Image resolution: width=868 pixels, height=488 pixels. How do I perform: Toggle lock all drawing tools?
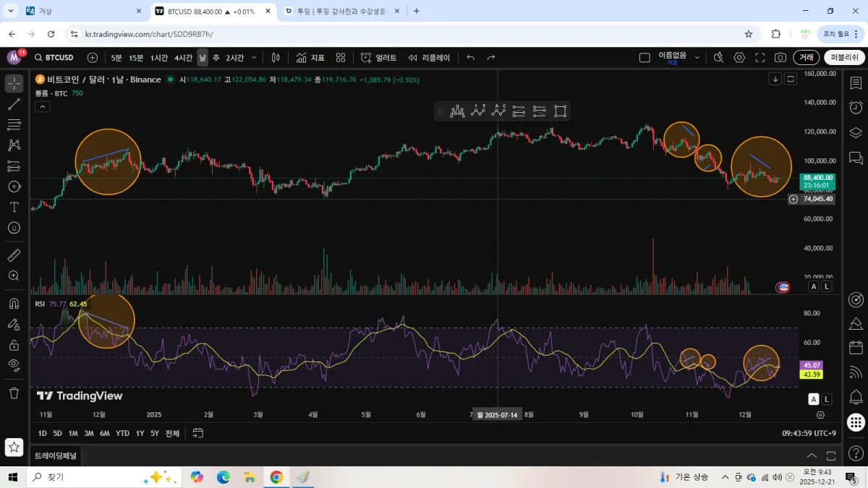(x=14, y=345)
